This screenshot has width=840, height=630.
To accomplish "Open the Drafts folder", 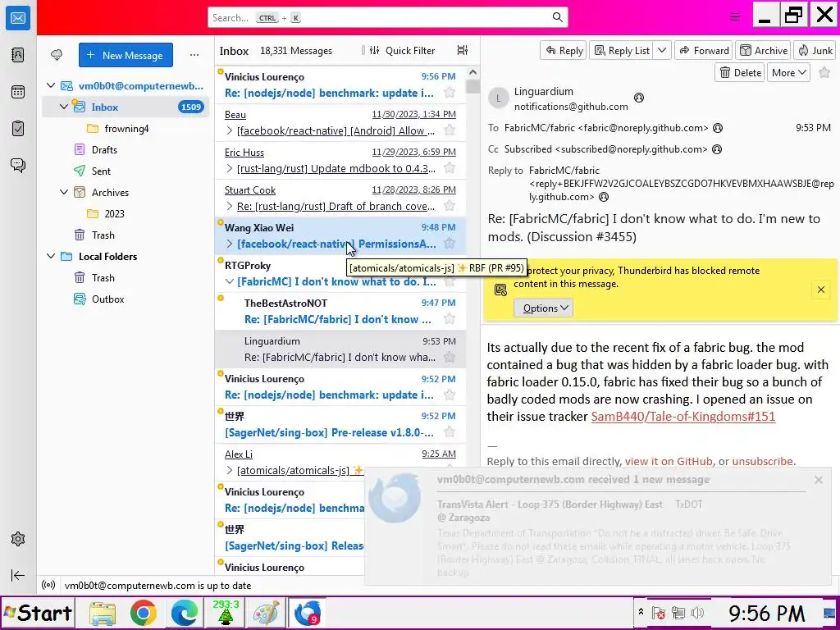I will pyautogui.click(x=104, y=149).
